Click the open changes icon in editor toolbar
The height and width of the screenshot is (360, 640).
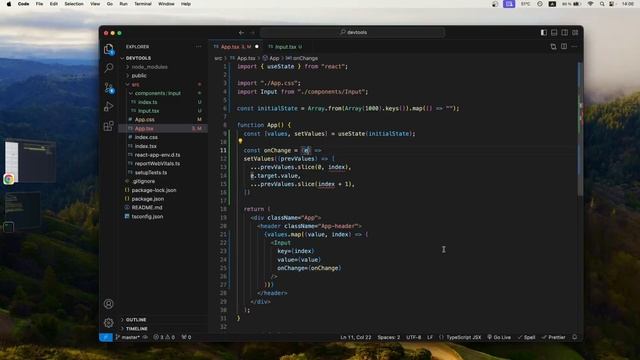tap(553, 47)
